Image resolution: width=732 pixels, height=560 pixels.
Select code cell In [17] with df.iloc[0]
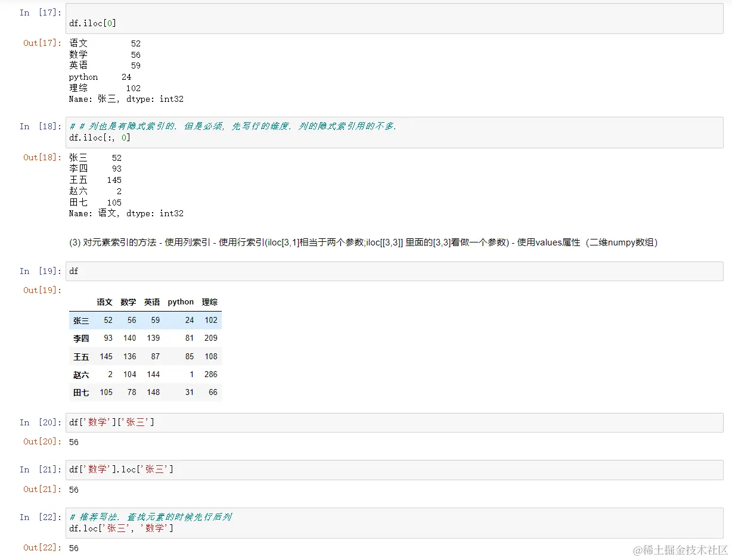pos(394,18)
